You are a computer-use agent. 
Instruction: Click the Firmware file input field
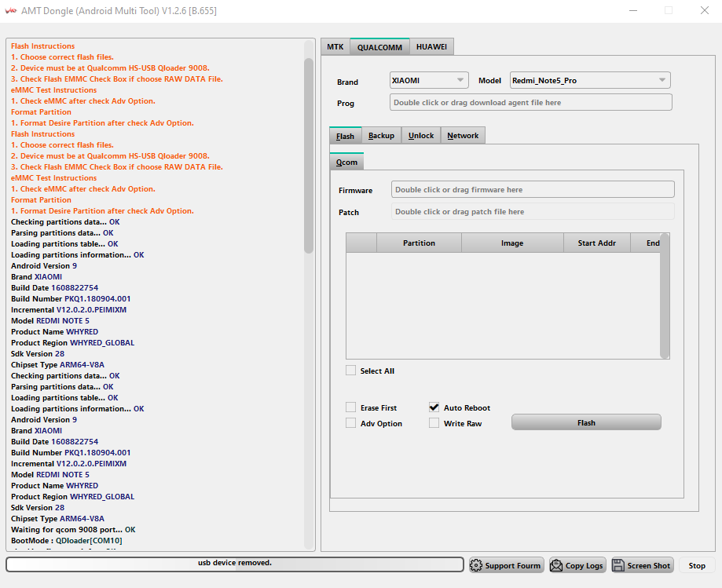pos(533,189)
